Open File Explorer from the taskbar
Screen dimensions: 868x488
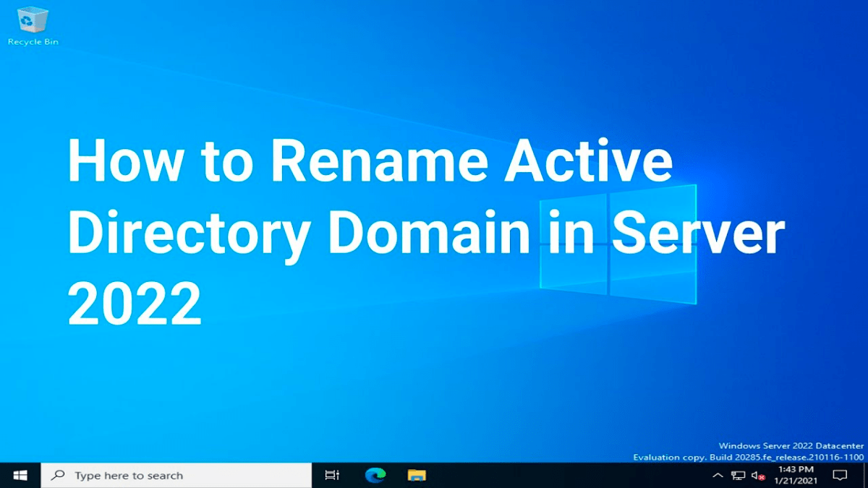(x=416, y=475)
